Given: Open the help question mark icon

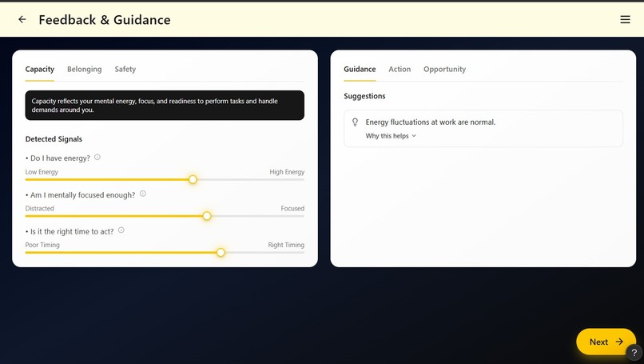Looking at the screenshot, I should pos(634,353).
